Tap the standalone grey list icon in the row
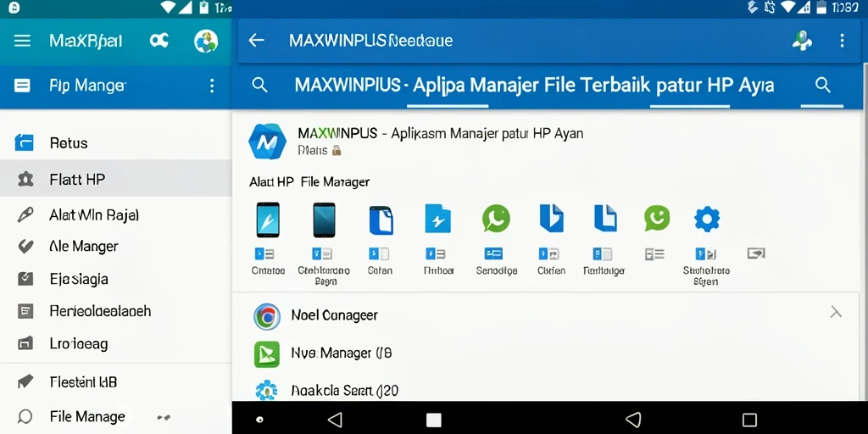This screenshot has height=434, width=868. (654, 254)
